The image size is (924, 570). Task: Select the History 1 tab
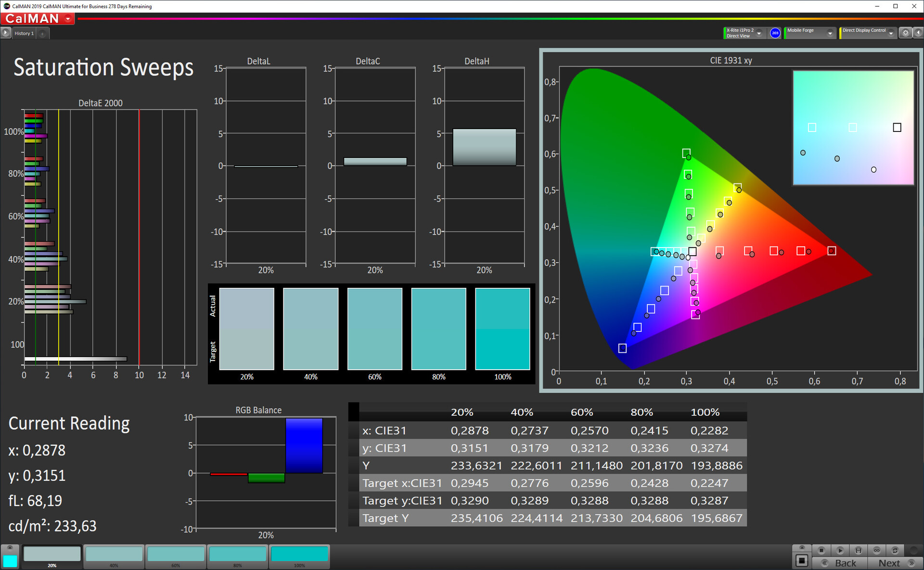coord(24,33)
